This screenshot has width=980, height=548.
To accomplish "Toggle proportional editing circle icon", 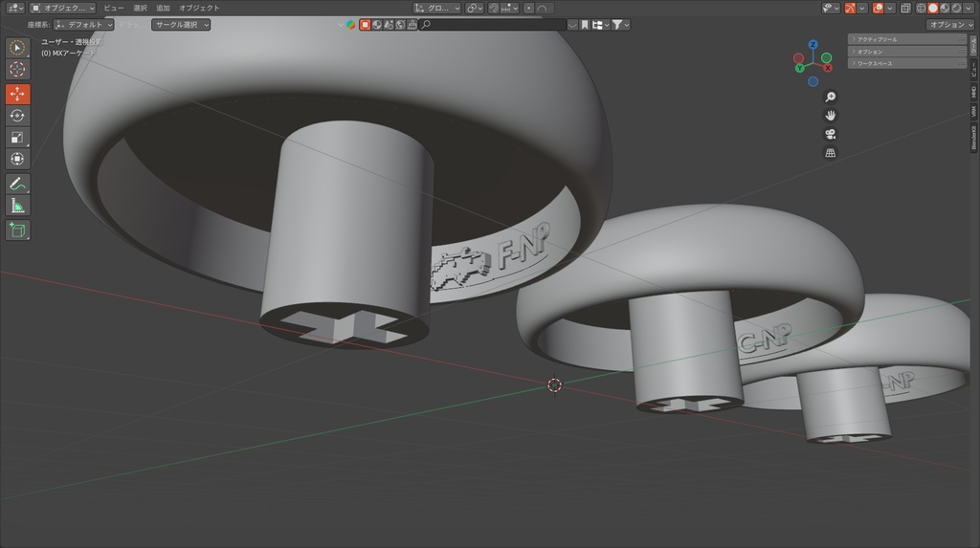I will pyautogui.click(x=528, y=8).
